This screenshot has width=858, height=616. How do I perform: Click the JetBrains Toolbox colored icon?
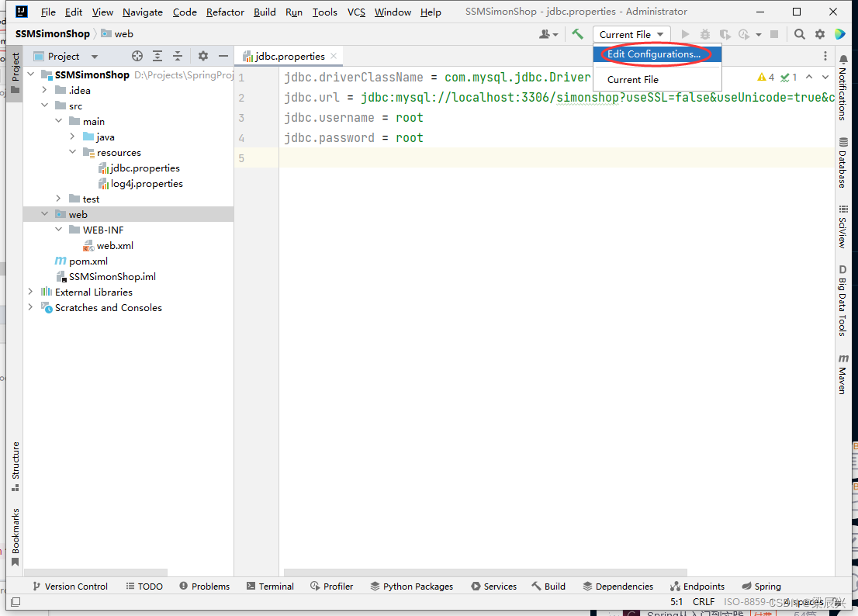[840, 34]
